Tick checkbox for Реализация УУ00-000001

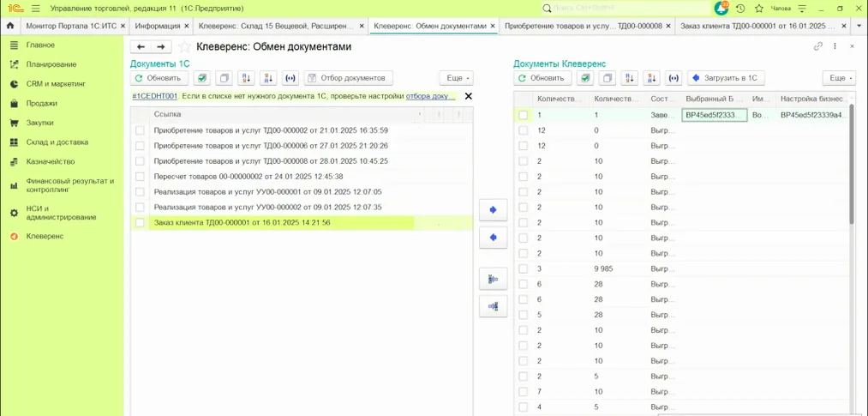pos(140,191)
